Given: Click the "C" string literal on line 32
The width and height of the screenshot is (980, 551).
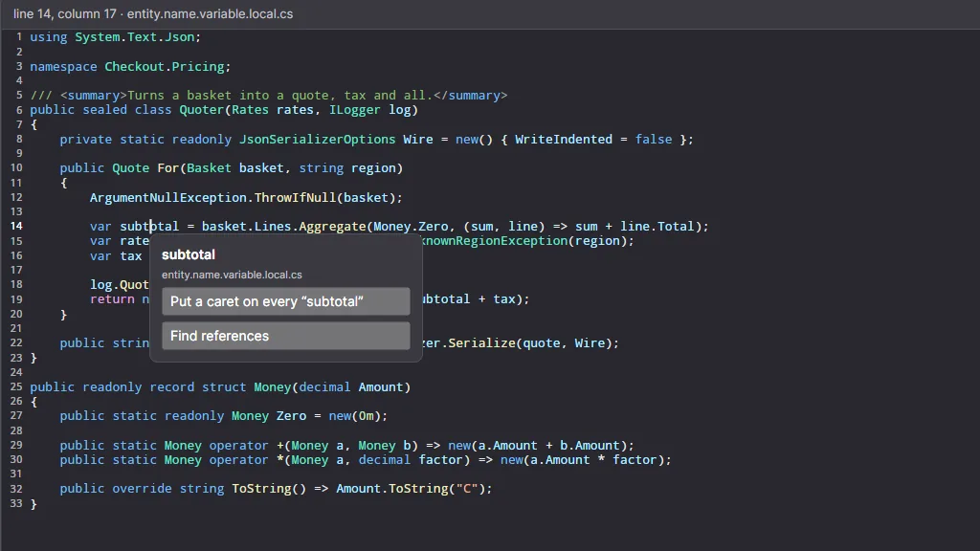Looking at the screenshot, I should pos(467,489).
